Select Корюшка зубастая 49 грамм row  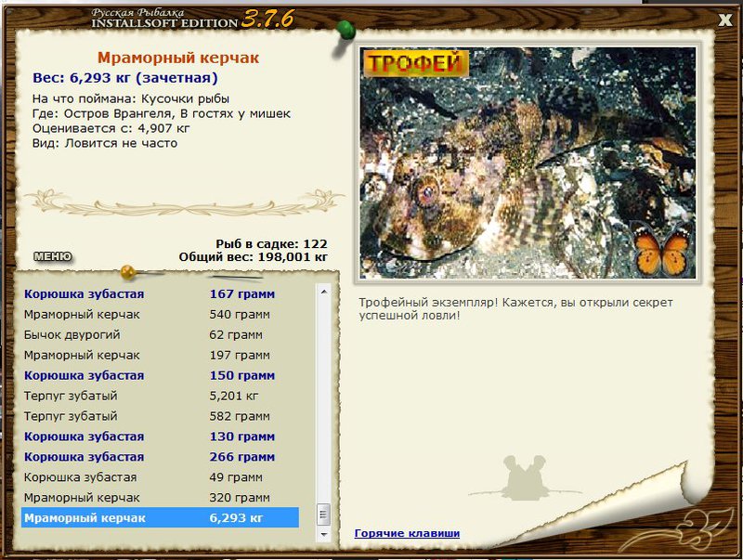pos(160,477)
